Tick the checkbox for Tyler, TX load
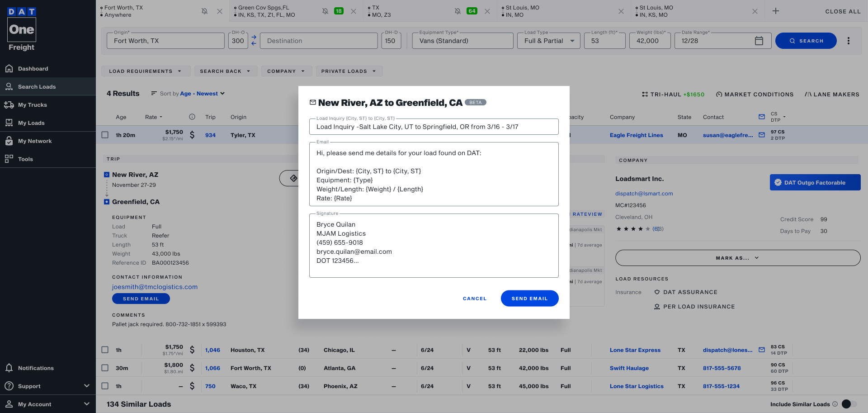This screenshot has height=413, width=868. [x=105, y=135]
